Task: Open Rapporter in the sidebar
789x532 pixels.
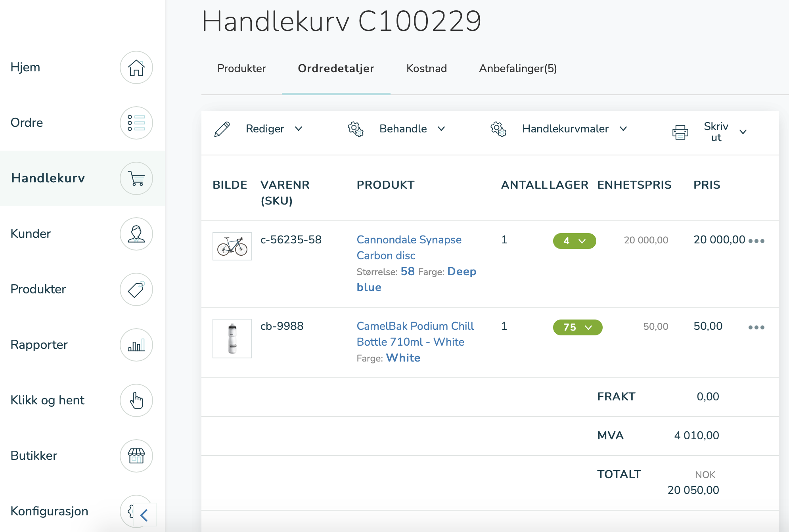Action: click(x=39, y=345)
